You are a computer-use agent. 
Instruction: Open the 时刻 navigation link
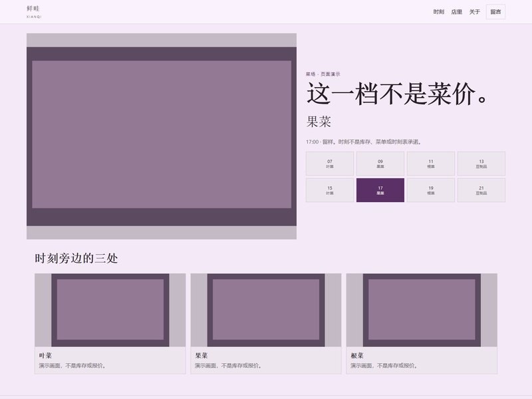438,12
